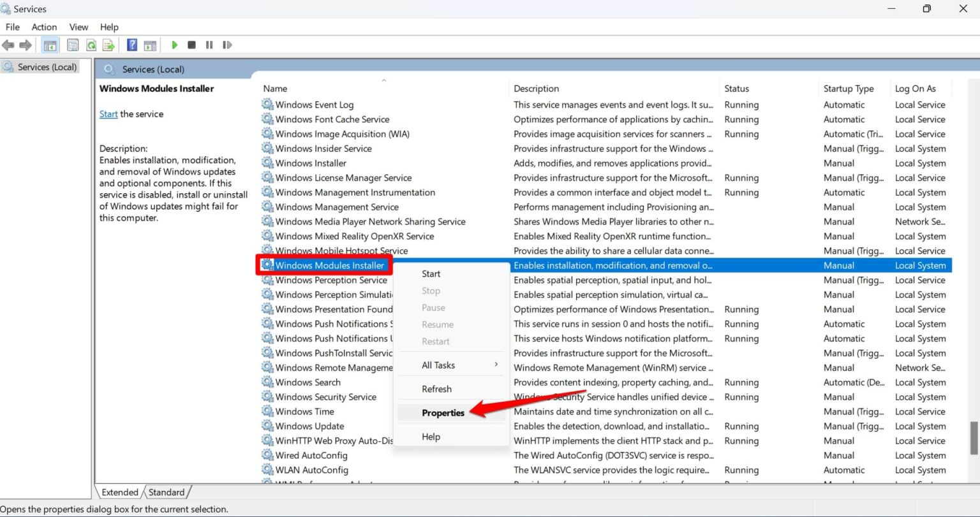
Task: Click the Start the service link
Action: pos(108,113)
